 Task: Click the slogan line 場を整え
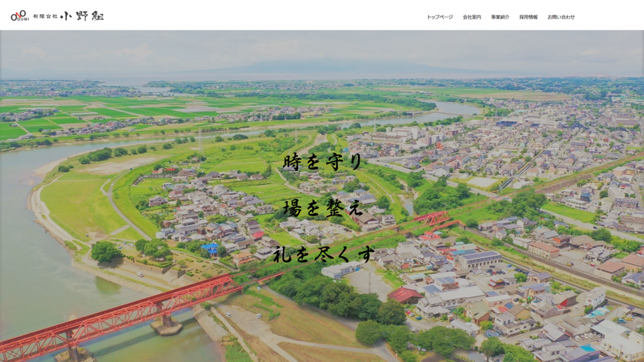[323, 208]
